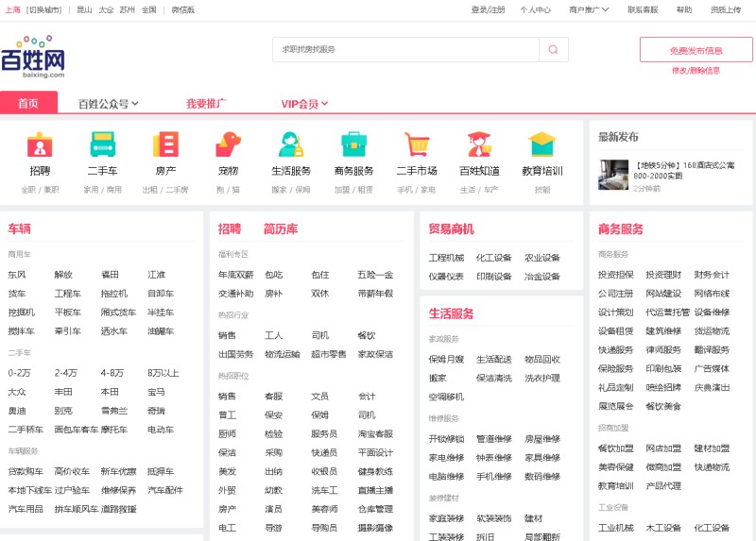Screen dimensions: 756x541
Task: Open the 二手车 used car icon
Action: coord(103,144)
